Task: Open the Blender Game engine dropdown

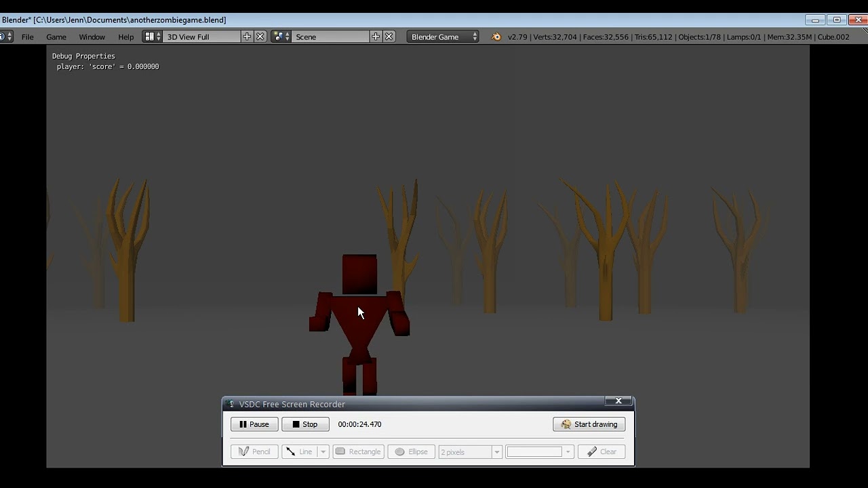Action: click(443, 37)
